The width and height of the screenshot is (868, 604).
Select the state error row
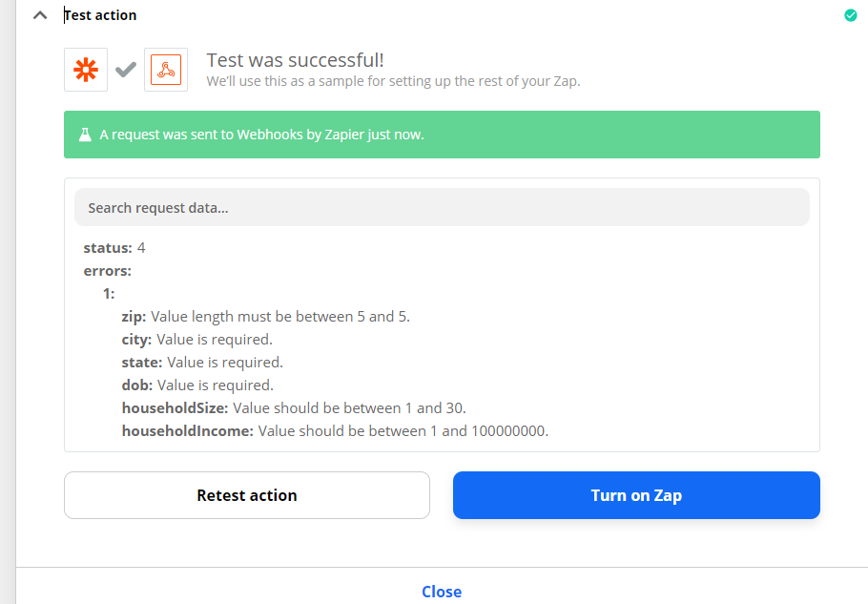tap(202, 363)
